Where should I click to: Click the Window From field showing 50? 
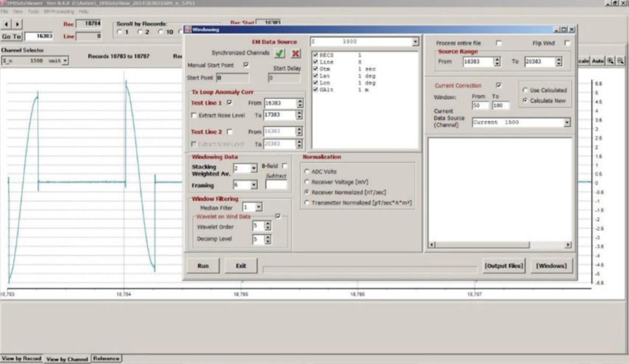(480, 106)
